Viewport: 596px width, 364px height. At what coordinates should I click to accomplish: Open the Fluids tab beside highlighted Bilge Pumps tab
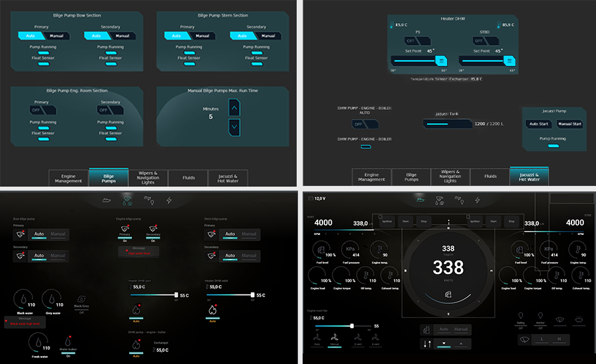click(187, 178)
